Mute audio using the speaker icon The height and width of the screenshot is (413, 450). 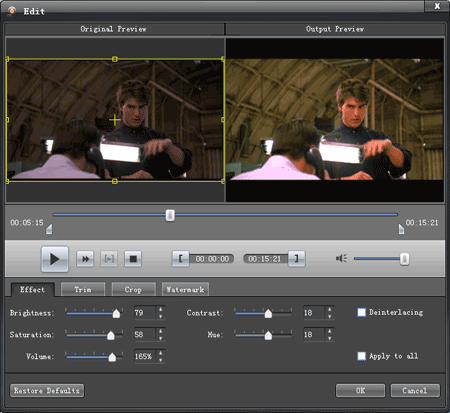pyautogui.click(x=341, y=258)
